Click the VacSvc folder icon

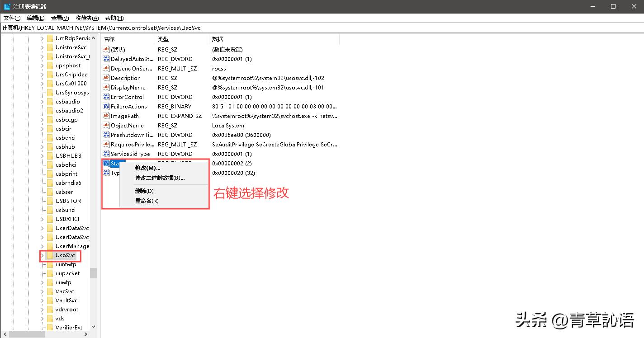[50, 291]
